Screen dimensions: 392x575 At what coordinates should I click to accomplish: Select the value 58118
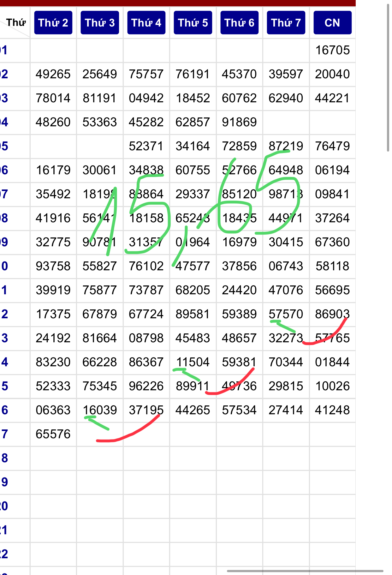click(x=332, y=266)
